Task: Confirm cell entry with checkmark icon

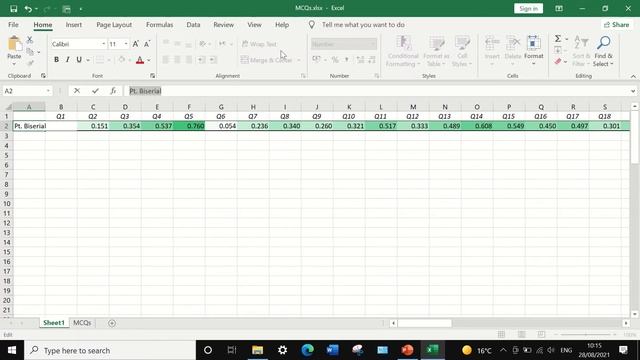Action: click(x=95, y=91)
